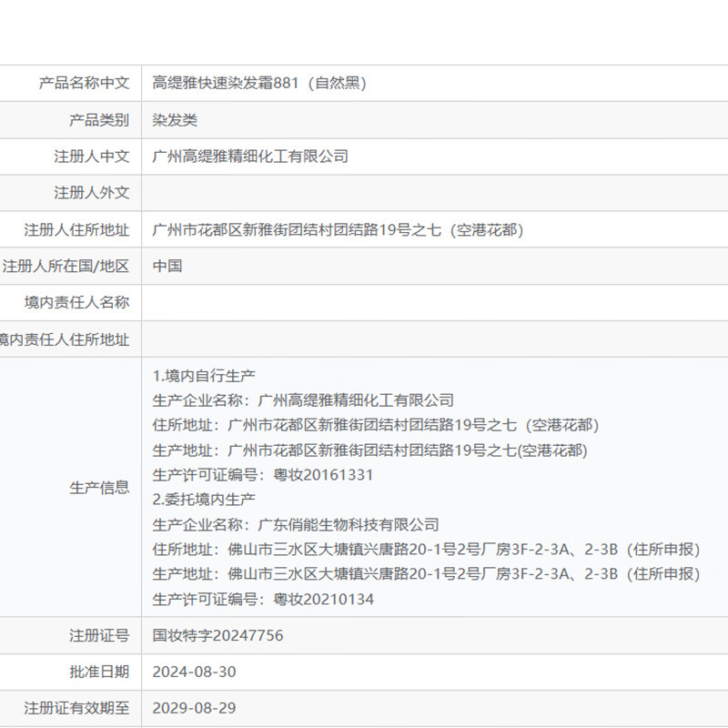Click the product name 高缇雅快速染发霜881 value
The height and width of the screenshot is (728, 728).
coord(259,84)
